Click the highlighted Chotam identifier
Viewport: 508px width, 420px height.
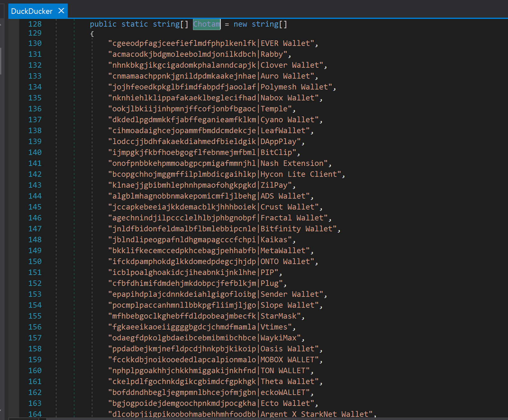pyautogui.click(x=207, y=24)
